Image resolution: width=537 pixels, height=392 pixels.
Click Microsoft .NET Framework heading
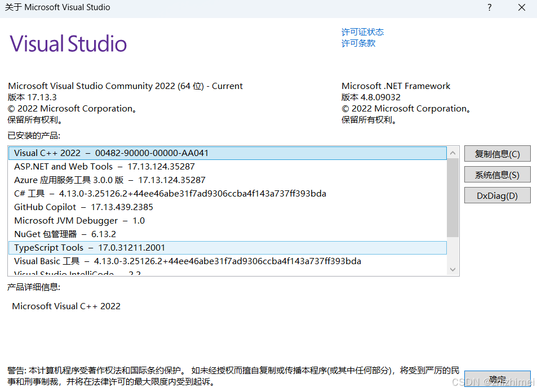click(x=396, y=86)
